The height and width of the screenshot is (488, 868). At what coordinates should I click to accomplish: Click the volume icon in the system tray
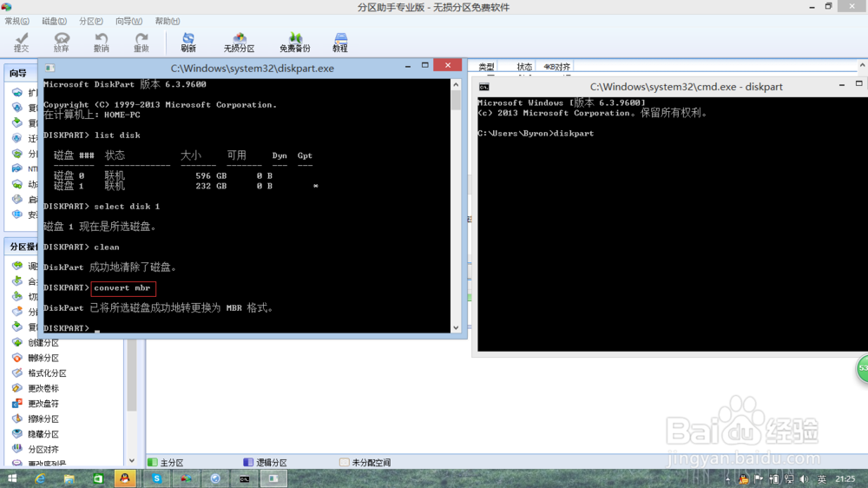(x=804, y=479)
